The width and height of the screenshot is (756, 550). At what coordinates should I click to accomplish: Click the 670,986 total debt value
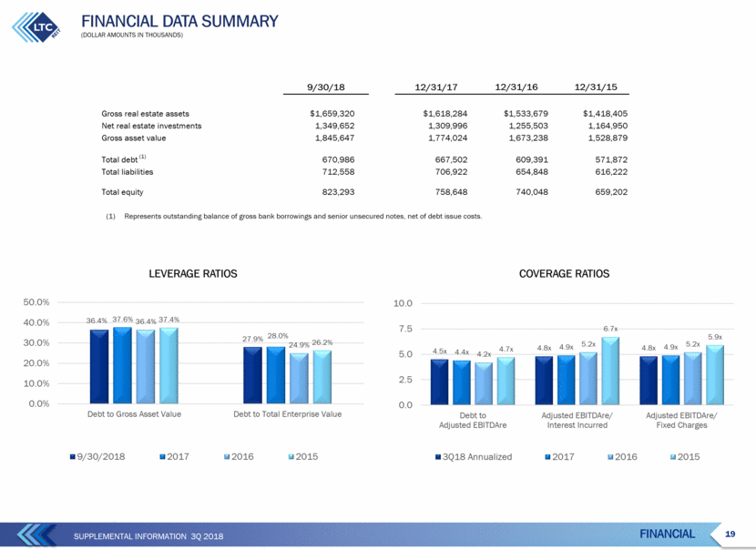(x=338, y=159)
